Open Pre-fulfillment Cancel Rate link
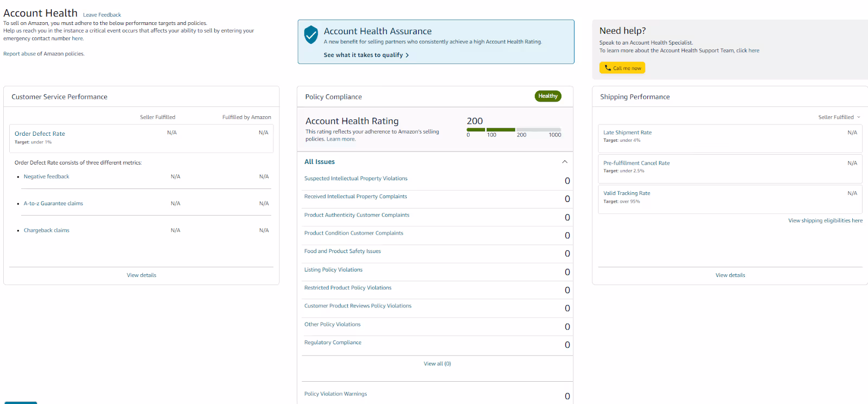Viewport: 868px width, 404px height. [x=636, y=163]
